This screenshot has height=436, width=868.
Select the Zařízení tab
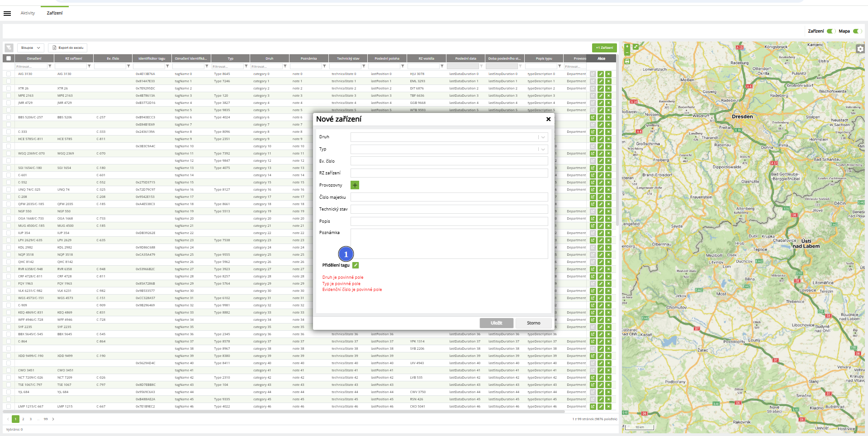55,13
